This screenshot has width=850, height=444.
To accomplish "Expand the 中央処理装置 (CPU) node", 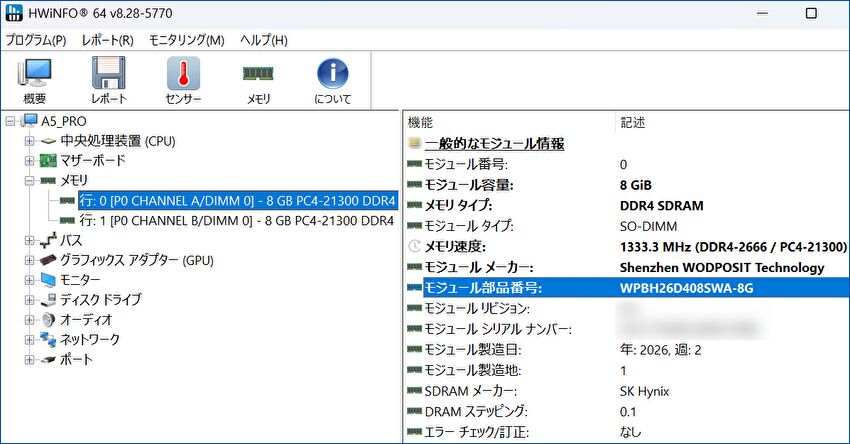I will (30, 141).
